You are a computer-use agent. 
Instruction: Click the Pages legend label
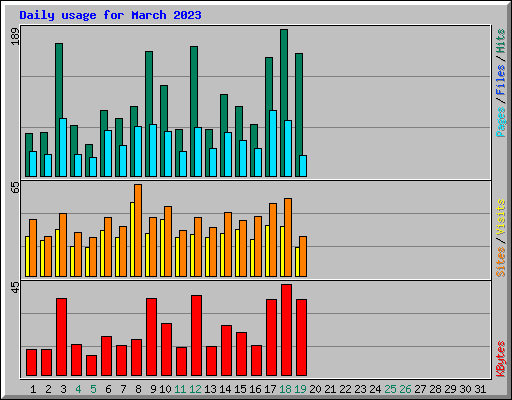[500, 122]
